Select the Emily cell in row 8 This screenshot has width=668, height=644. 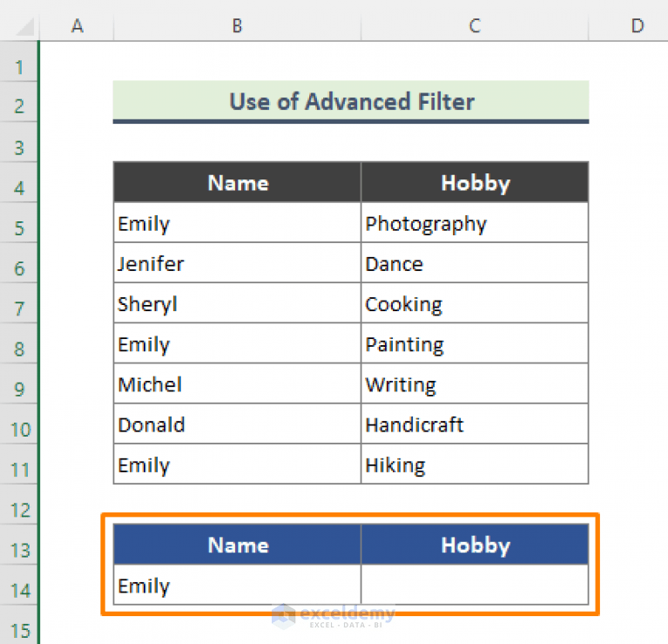[x=237, y=343]
